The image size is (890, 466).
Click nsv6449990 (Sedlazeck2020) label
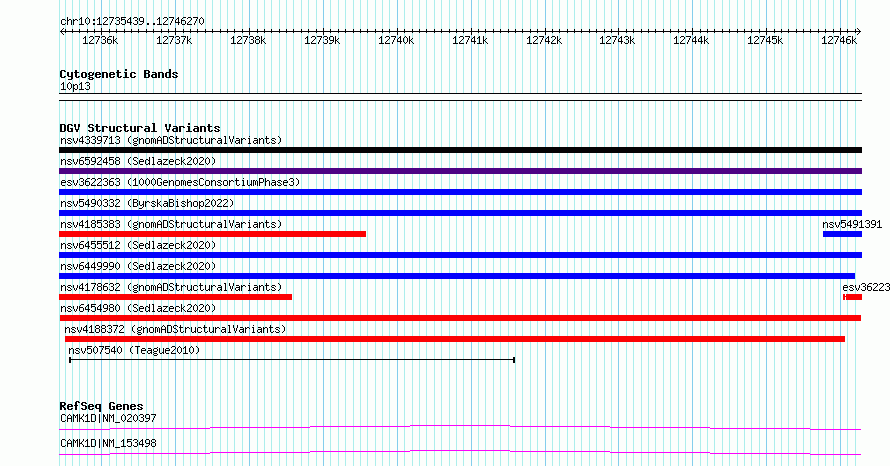[x=138, y=266]
